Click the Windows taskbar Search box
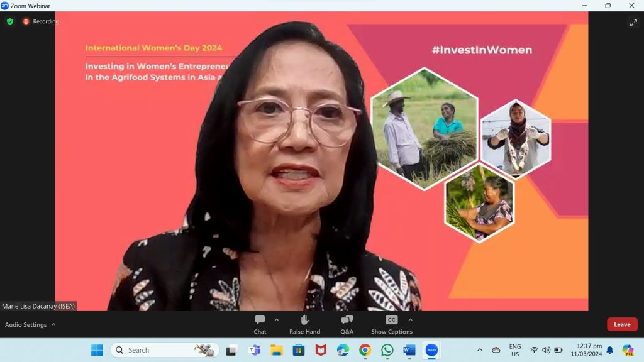Viewport: 644px width, 362px height. 165,350
